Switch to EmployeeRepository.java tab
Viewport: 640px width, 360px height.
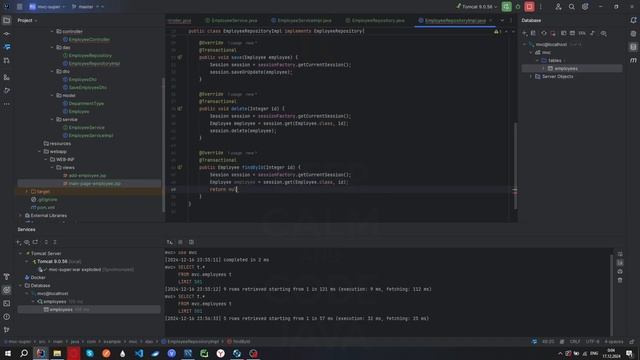375,20
